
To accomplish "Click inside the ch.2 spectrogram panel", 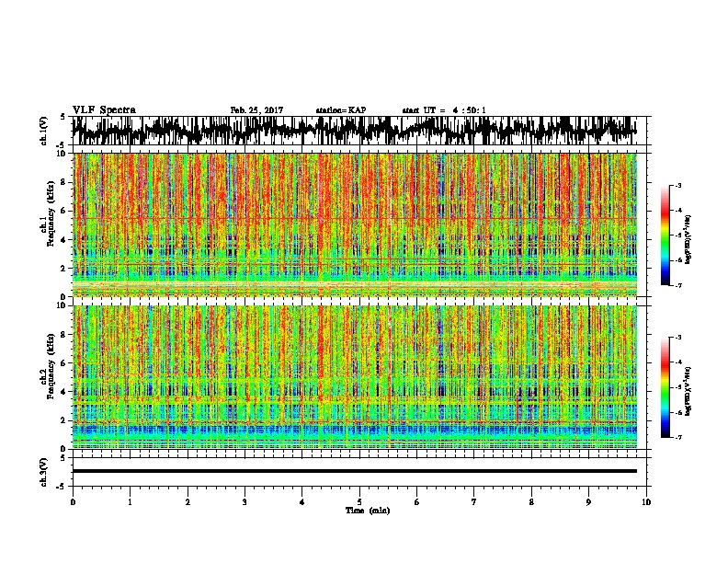I will [355, 377].
